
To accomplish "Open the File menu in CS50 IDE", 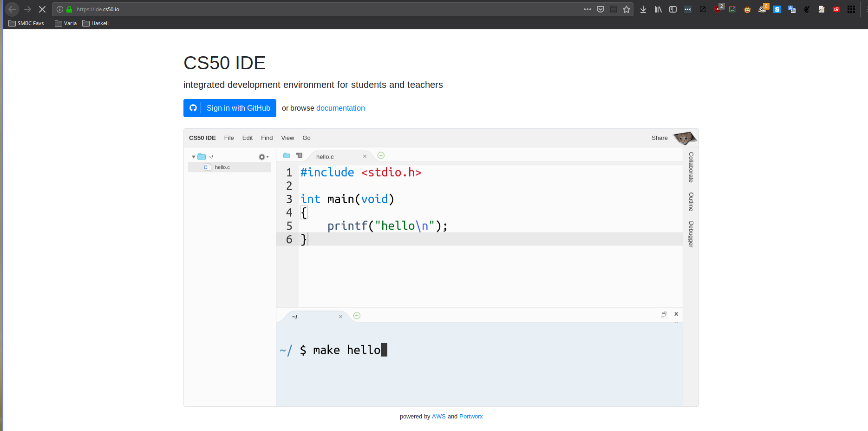I will click(229, 138).
